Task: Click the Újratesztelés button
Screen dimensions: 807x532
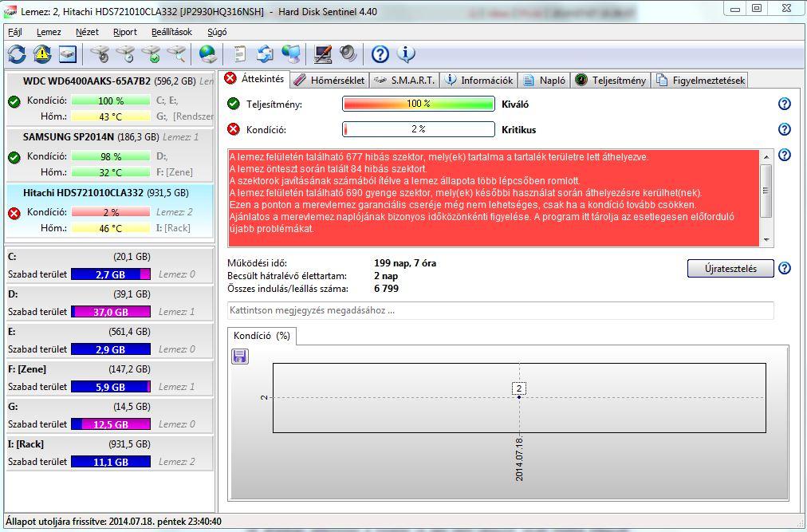Action: [x=730, y=268]
